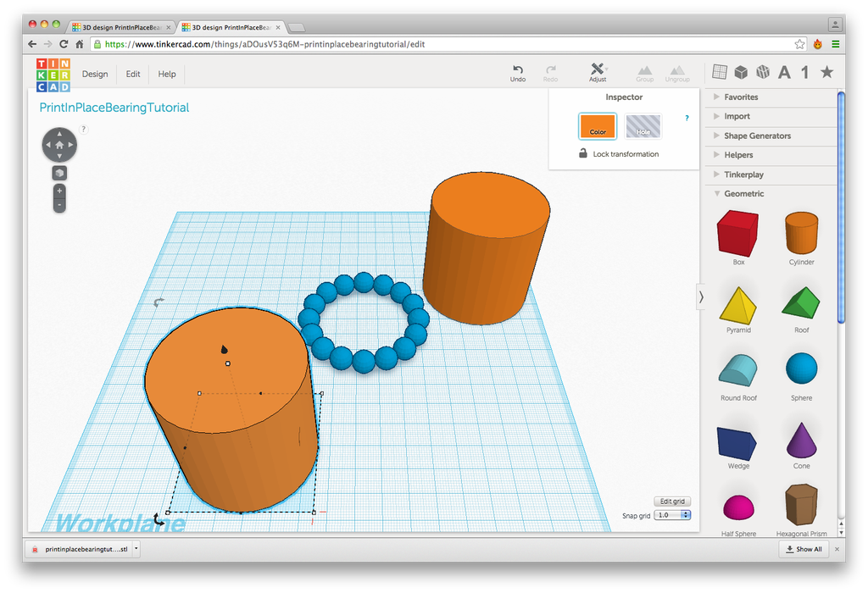This screenshot has height=593, width=868.
Task: Switch to the first 3D design browser tab
Action: point(120,27)
